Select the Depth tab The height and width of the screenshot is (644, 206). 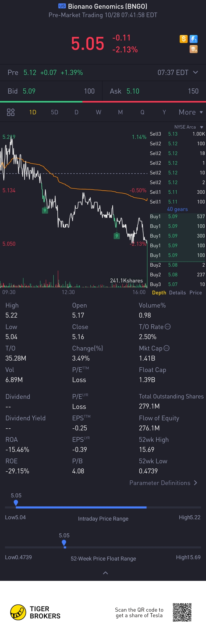[x=159, y=293]
